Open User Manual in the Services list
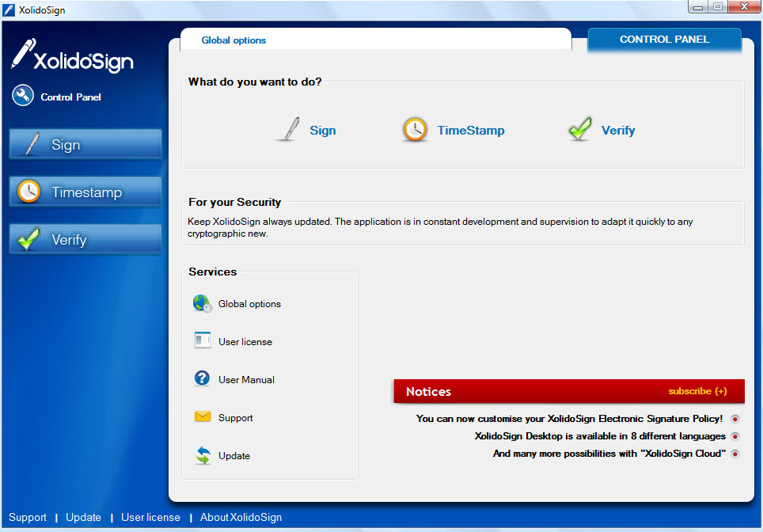Screen dimensions: 763x532 click(246, 380)
